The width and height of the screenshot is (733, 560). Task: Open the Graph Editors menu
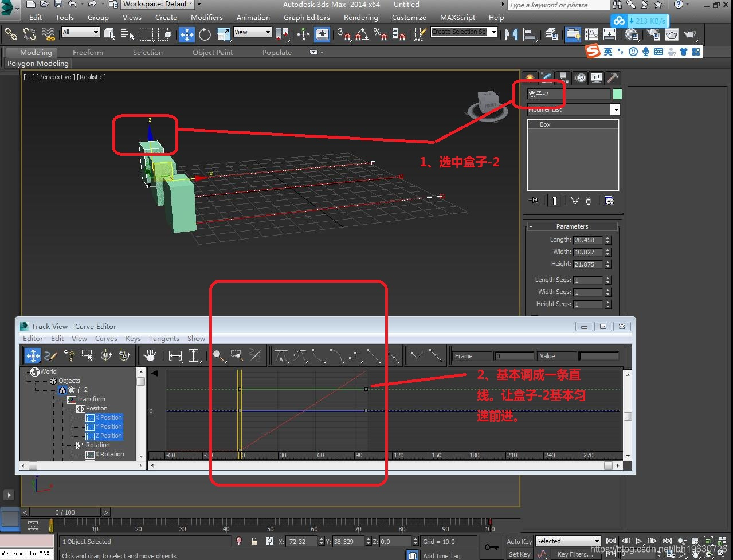click(x=307, y=17)
